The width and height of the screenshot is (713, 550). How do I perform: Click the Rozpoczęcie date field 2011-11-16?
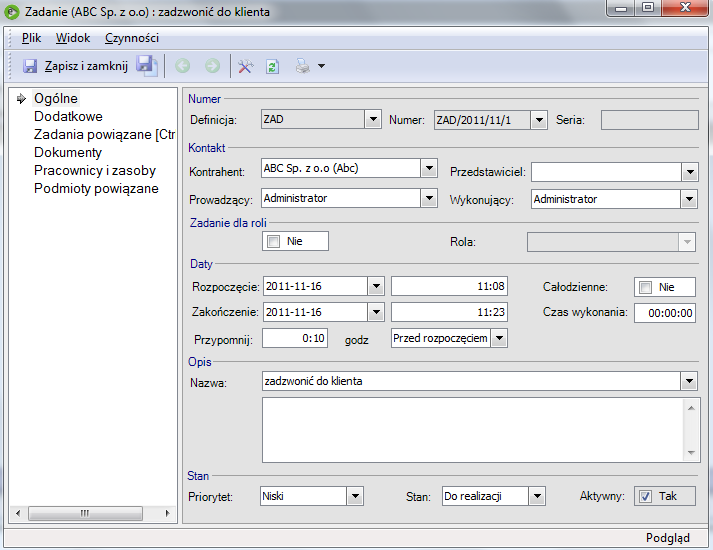click(316, 286)
